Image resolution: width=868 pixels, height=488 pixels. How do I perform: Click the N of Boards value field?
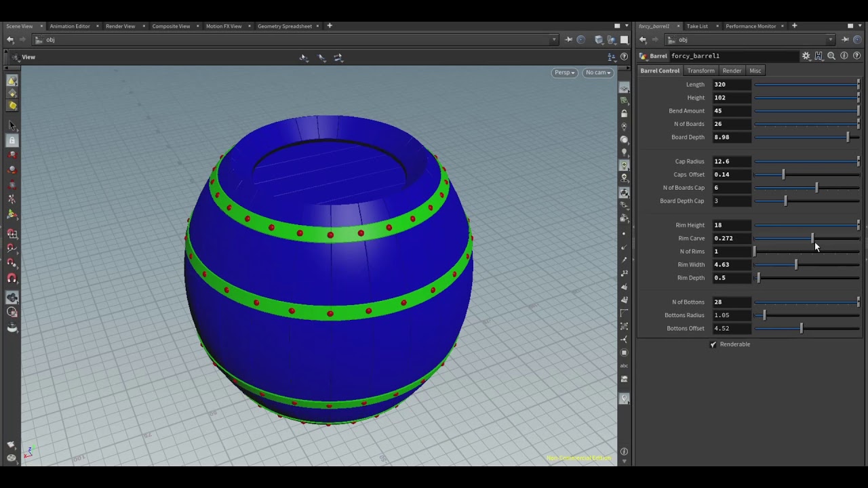tap(732, 124)
